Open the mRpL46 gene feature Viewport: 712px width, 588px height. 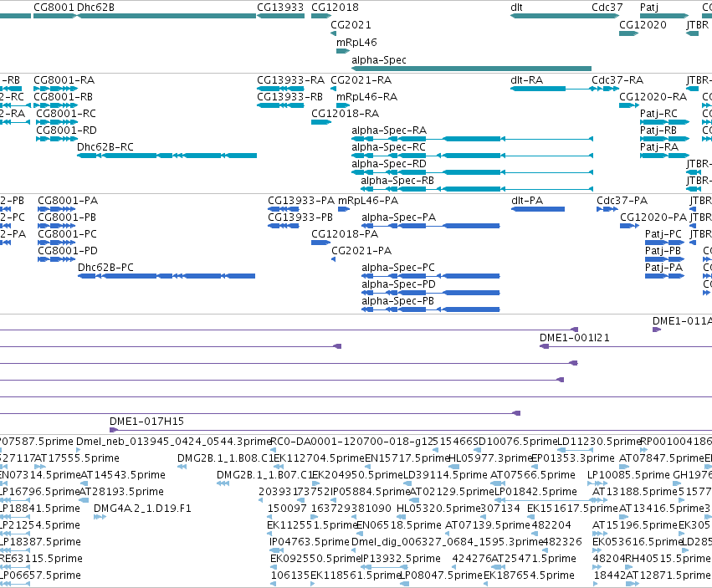point(343,51)
